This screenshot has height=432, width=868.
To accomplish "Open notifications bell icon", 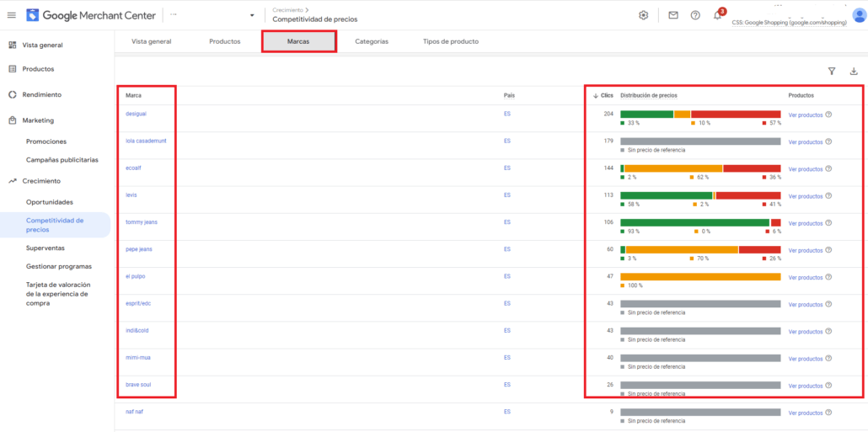I will pyautogui.click(x=717, y=15).
